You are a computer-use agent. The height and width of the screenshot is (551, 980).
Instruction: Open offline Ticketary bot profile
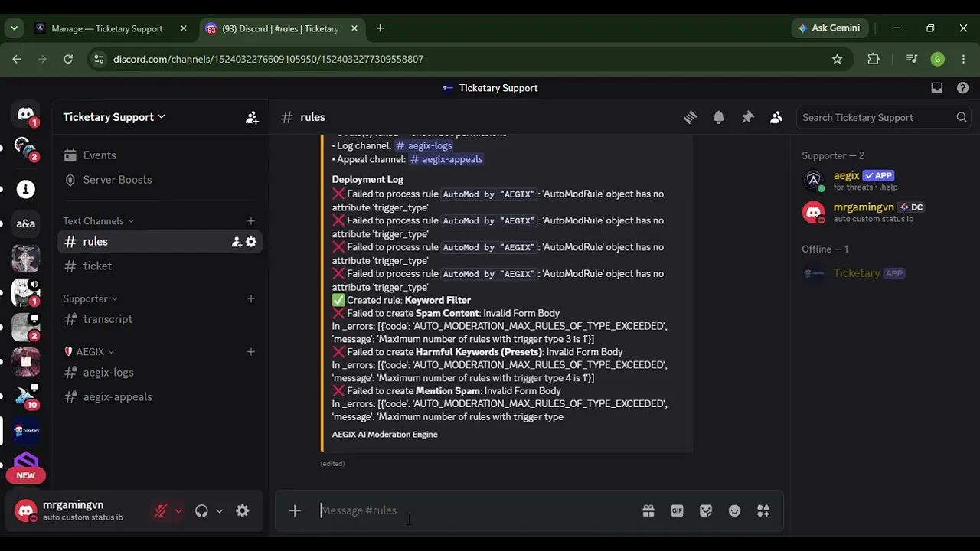pyautogui.click(x=884, y=273)
